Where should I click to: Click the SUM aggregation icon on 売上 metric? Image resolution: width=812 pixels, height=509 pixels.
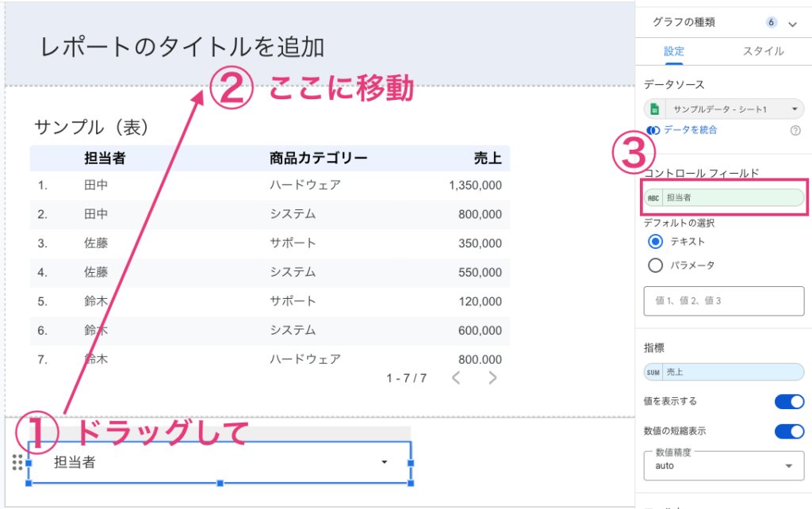(x=653, y=372)
